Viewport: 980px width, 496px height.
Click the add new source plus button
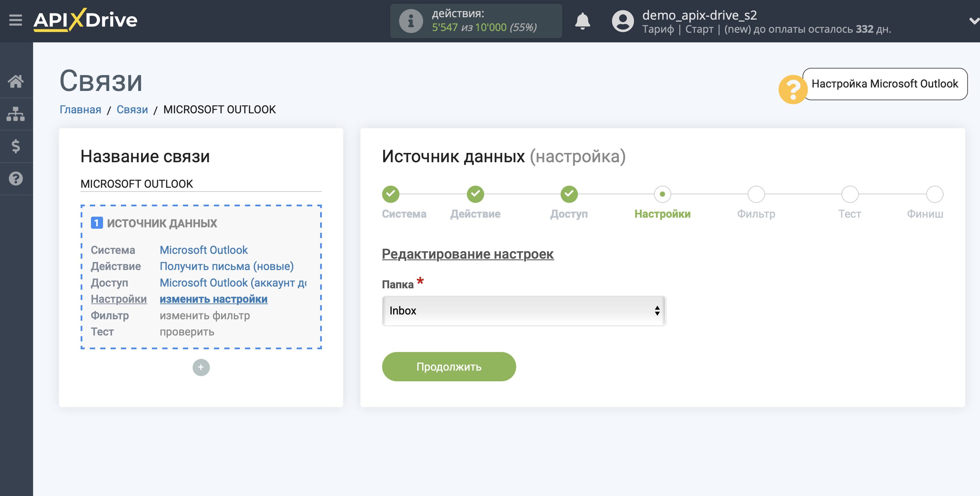[x=201, y=368]
